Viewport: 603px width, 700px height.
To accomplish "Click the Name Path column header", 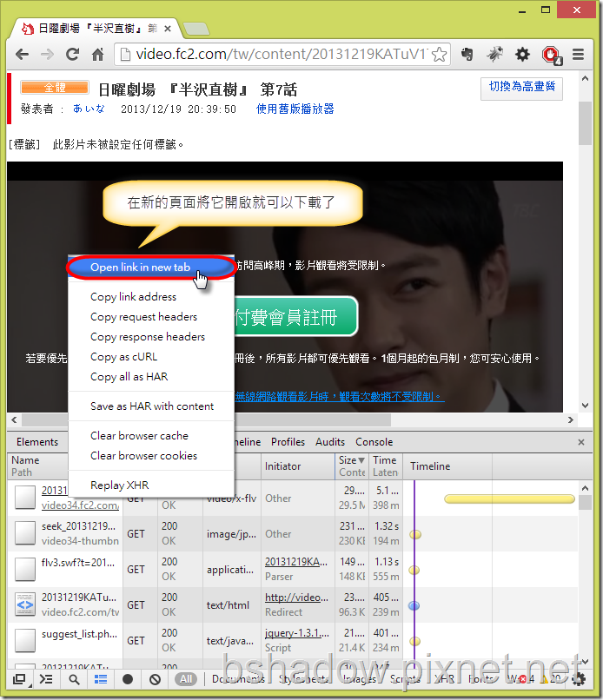I will (37, 466).
